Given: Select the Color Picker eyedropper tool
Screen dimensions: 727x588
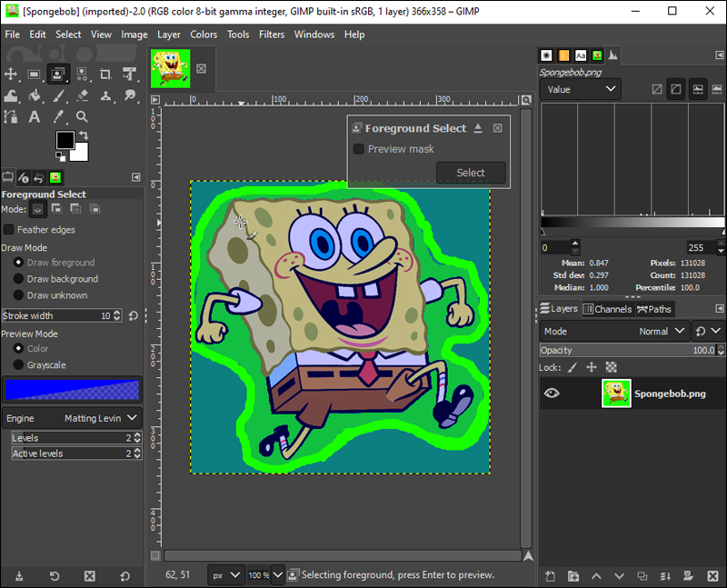Looking at the screenshot, I should (58, 116).
